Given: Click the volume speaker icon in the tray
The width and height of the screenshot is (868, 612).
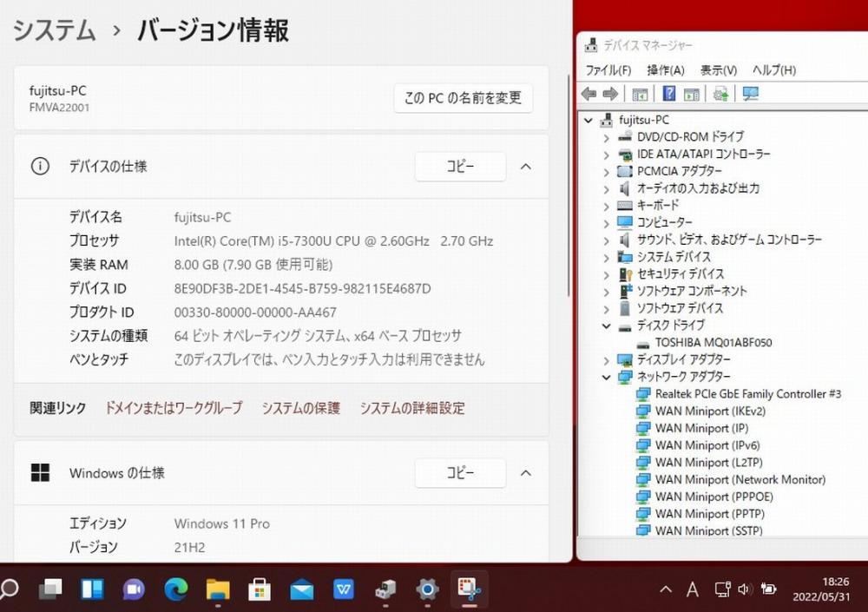Looking at the screenshot, I should click(745, 589).
